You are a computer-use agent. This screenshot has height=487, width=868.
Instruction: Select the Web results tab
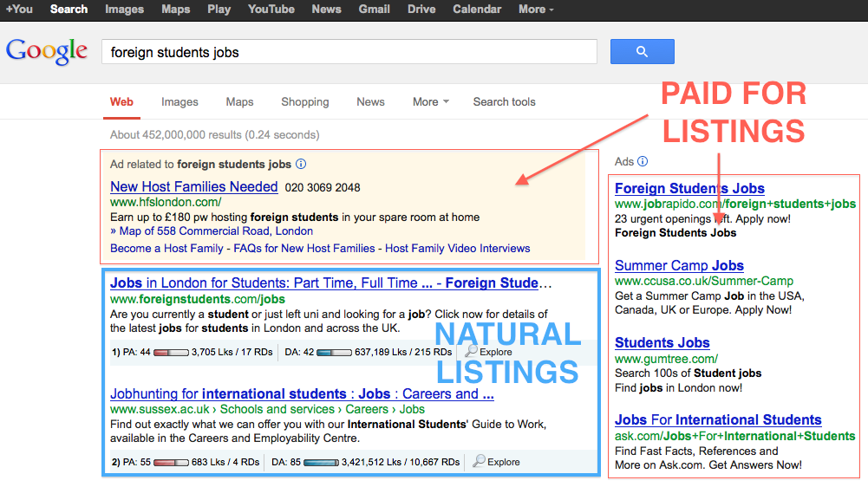click(121, 102)
